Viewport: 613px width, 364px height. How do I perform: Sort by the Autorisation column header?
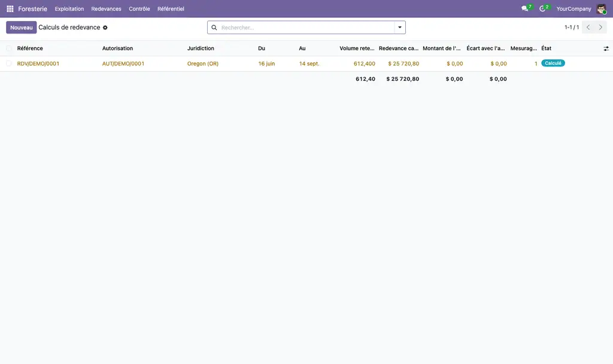[118, 48]
